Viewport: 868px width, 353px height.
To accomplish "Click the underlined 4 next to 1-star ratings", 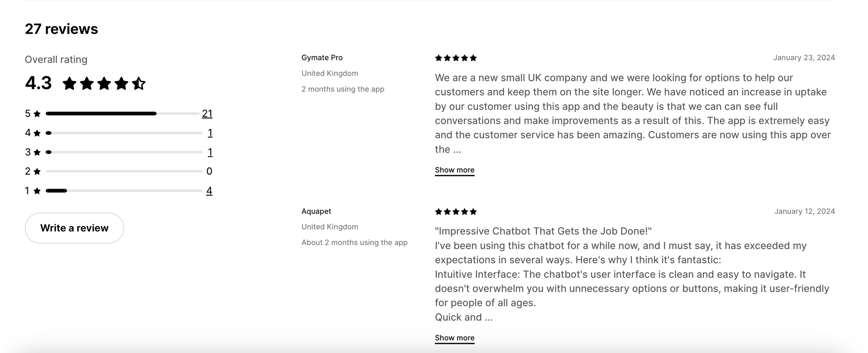I will pos(210,190).
